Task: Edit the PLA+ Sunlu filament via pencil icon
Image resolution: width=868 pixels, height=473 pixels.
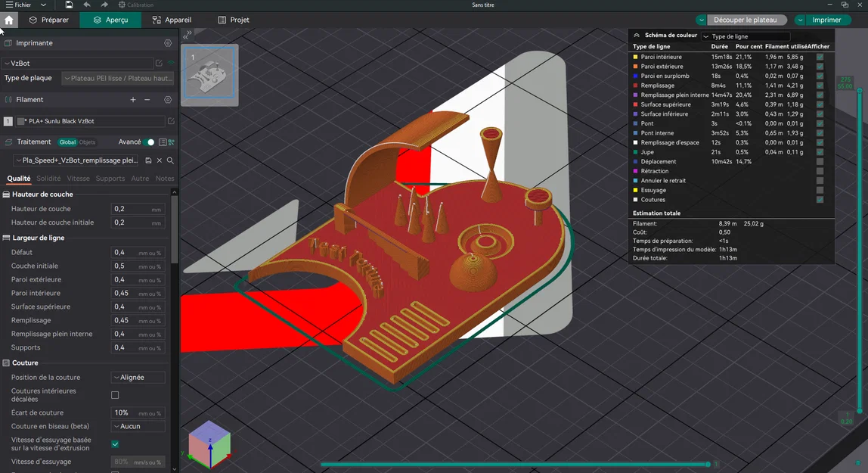Action: pyautogui.click(x=172, y=120)
